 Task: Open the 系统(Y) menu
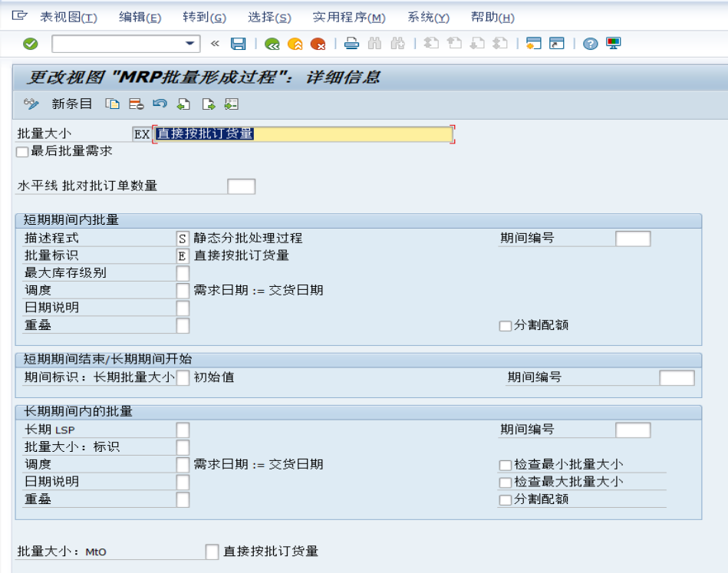pos(428,17)
